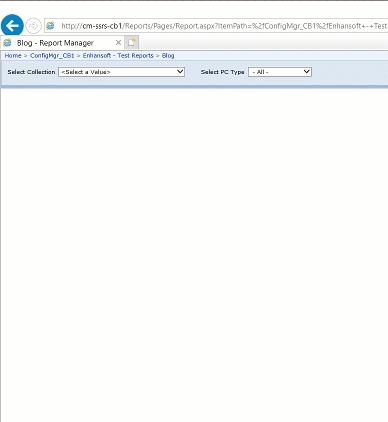Click the Blog breadcrumb link

coord(168,56)
